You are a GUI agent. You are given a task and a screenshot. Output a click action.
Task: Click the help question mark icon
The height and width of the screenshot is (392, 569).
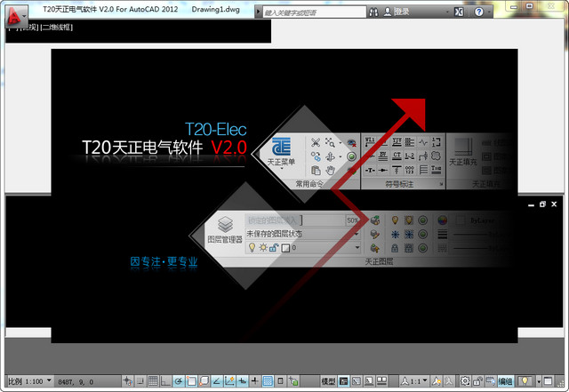point(478,12)
